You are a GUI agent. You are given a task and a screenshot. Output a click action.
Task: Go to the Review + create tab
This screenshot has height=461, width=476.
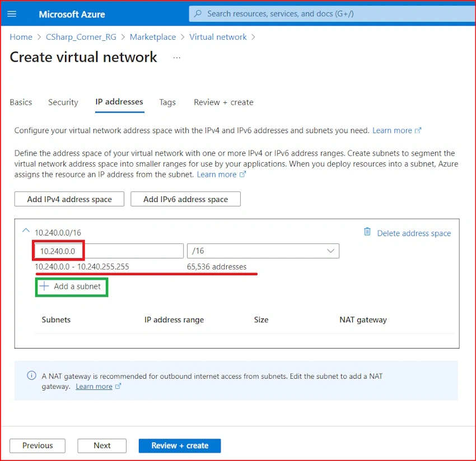pos(223,102)
